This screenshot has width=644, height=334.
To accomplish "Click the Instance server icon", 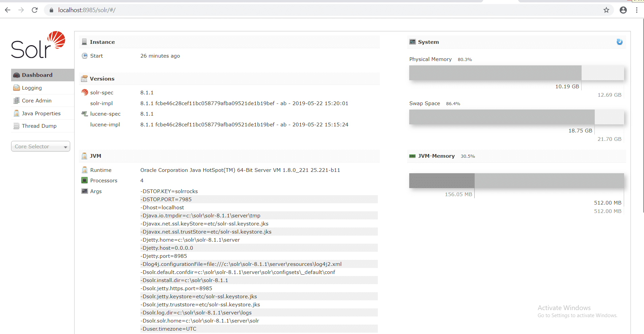I will coord(84,42).
